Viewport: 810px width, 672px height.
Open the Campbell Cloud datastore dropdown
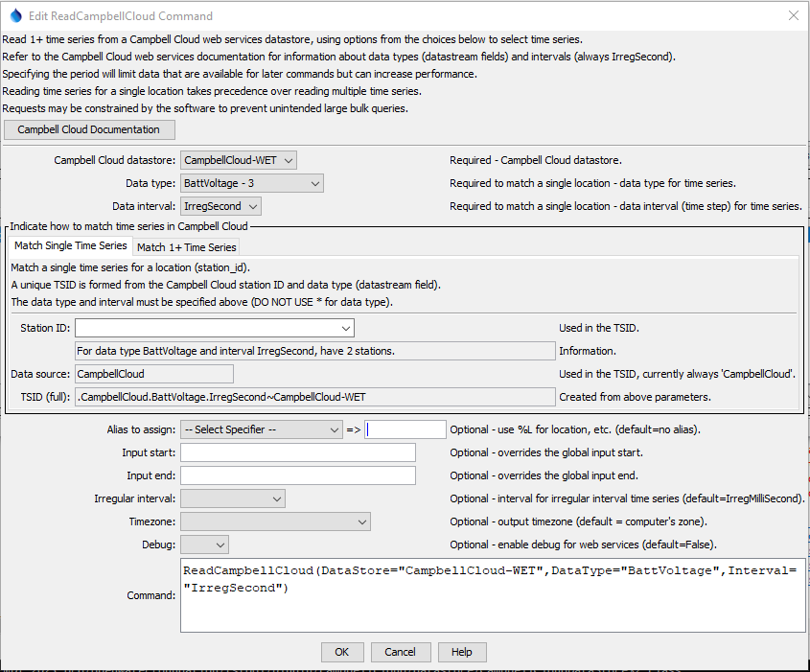point(285,160)
